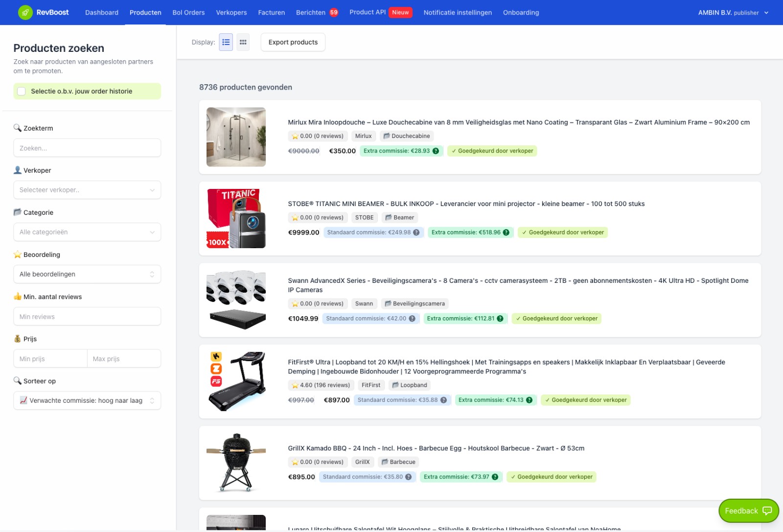This screenshot has height=532, width=783.
Task: Click the question mark on 'Standaard commissie: €249.98'
Action: pos(415,232)
